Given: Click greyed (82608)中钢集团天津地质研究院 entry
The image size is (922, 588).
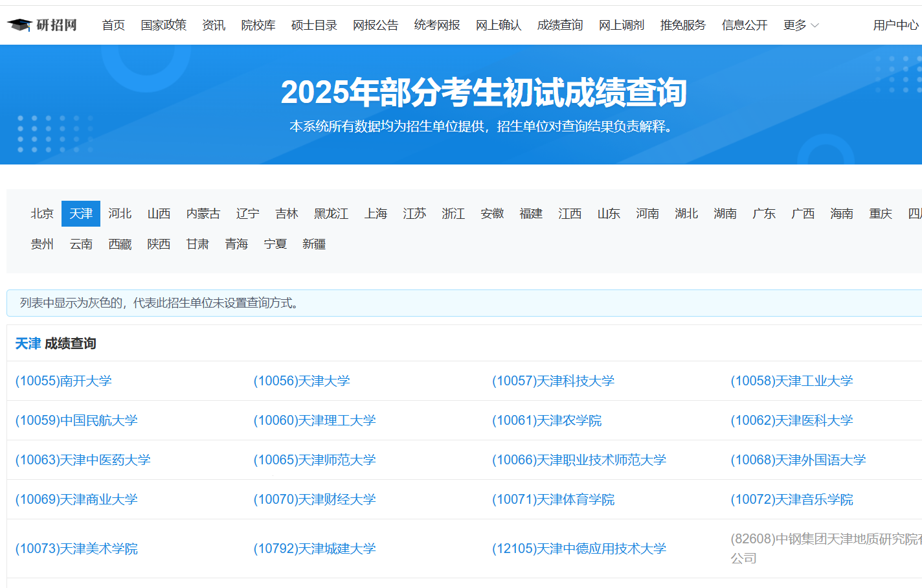Looking at the screenshot, I should click(826, 548).
